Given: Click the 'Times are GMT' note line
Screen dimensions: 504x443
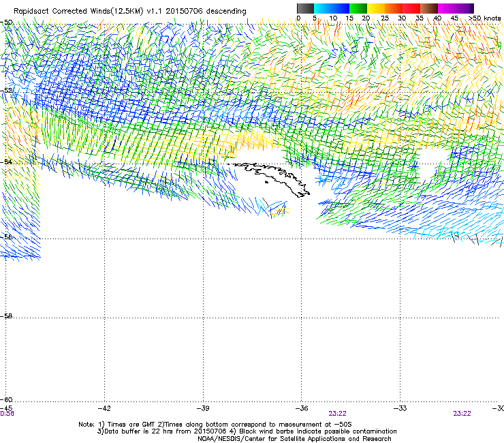Looking at the screenshot, I should coord(215,425).
